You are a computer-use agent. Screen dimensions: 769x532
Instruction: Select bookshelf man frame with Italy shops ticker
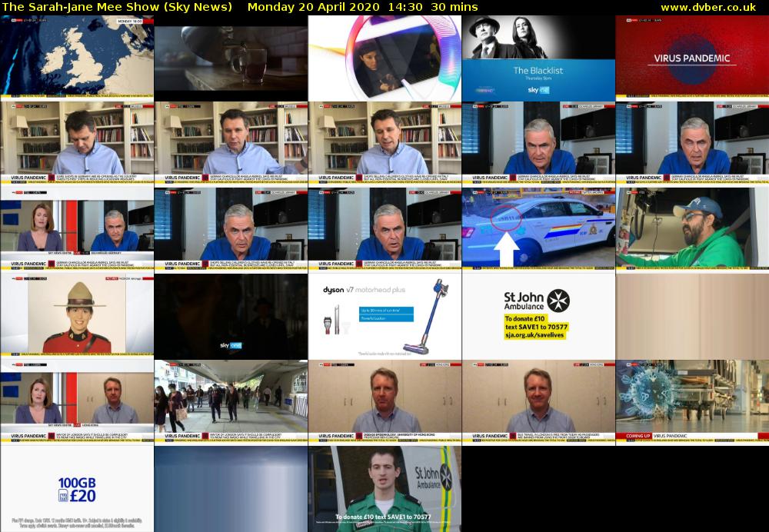[384, 145]
